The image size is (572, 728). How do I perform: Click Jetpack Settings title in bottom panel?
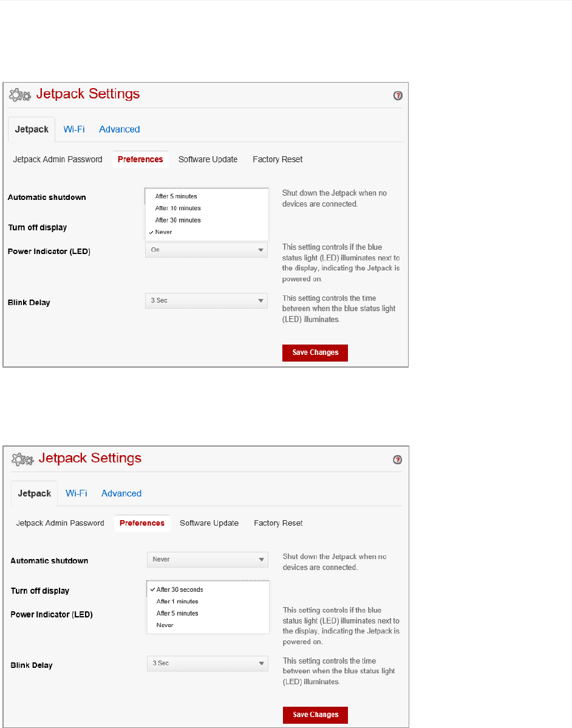click(90, 458)
